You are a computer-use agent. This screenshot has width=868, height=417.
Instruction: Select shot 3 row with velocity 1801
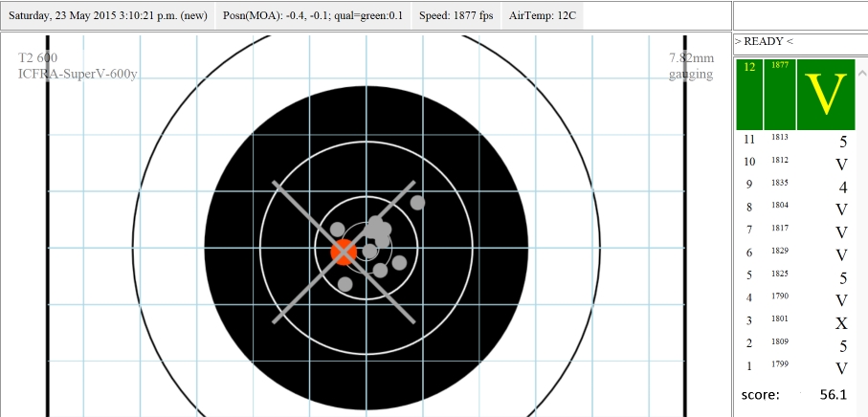click(x=795, y=322)
